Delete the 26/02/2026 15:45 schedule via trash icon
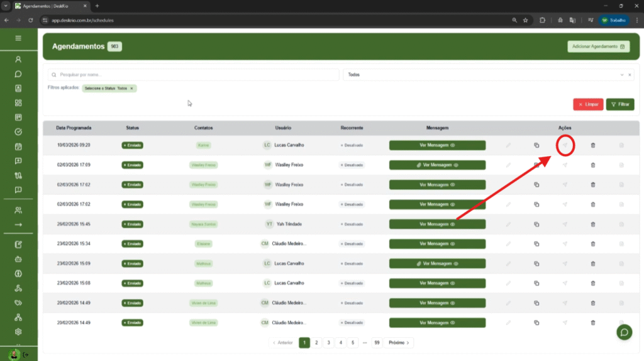Image resolution: width=644 pixels, height=361 pixels. [x=592, y=224]
